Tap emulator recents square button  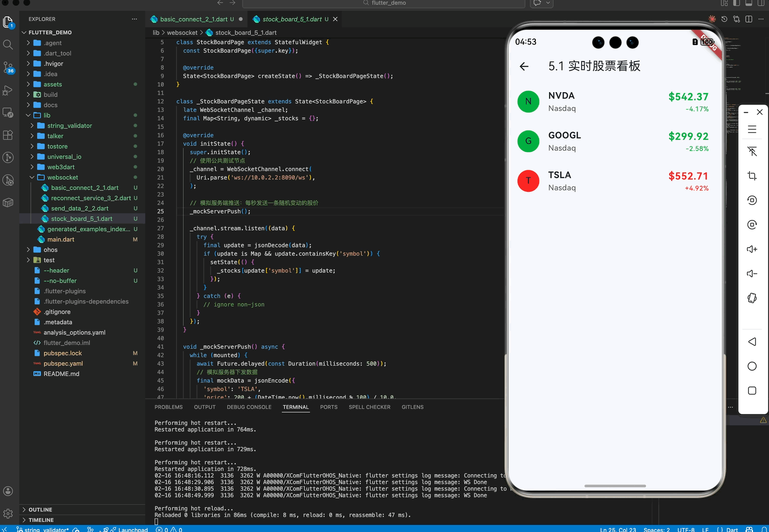[x=752, y=391]
